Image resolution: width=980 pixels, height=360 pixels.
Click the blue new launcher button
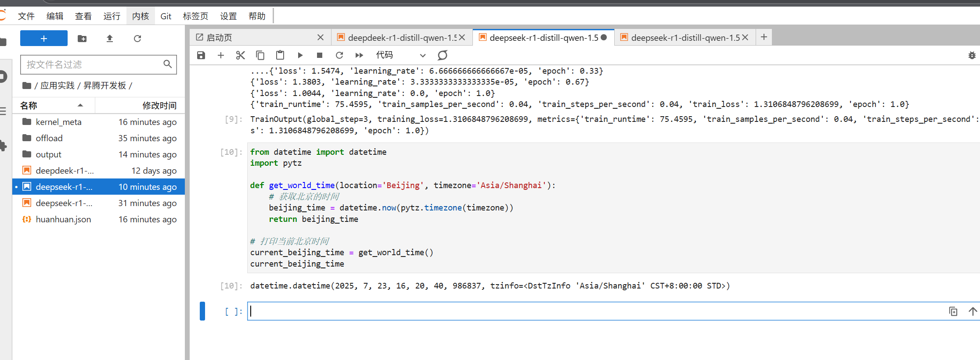pyautogui.click(x=44, y=39)
